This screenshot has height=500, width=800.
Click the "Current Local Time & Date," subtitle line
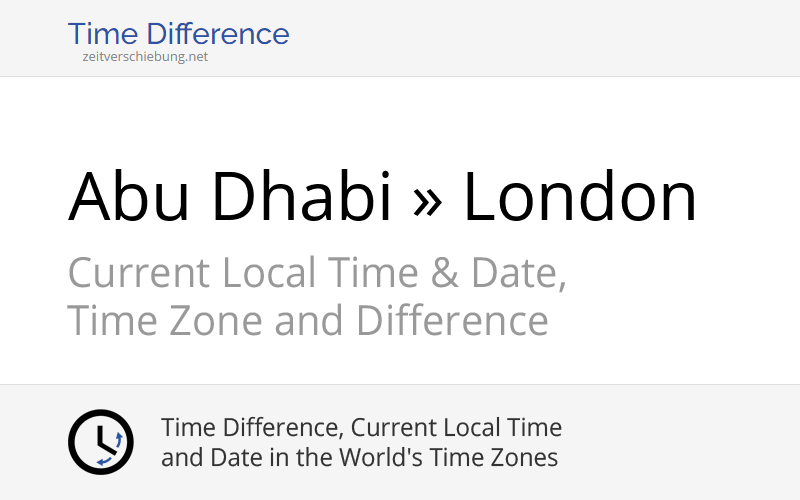point(317,273)
